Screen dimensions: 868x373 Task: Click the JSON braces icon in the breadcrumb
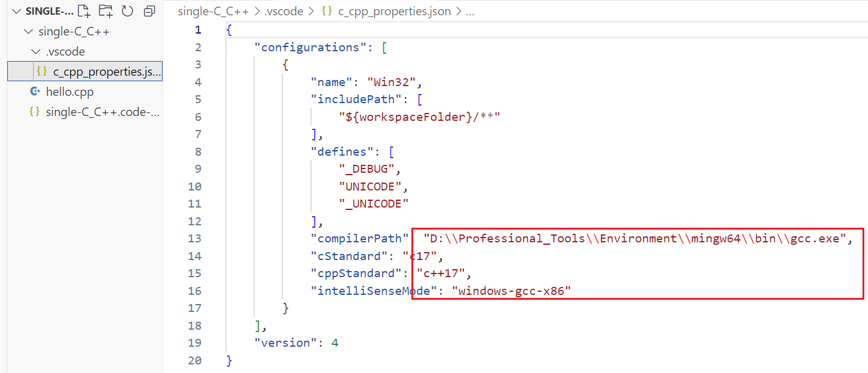pos(326,11)
